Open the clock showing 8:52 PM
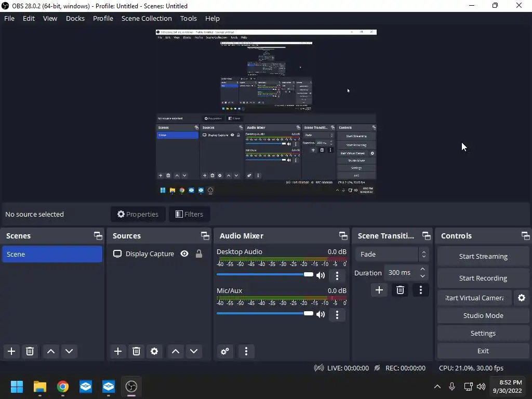The width and height of the screenshot is (532, 399). (x=508, y=387)
